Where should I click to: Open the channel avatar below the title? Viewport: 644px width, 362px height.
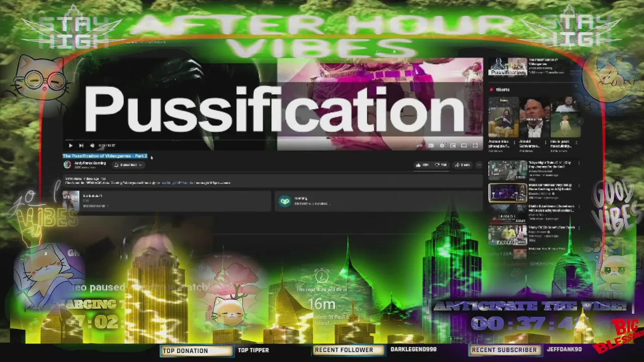[67, 165]
